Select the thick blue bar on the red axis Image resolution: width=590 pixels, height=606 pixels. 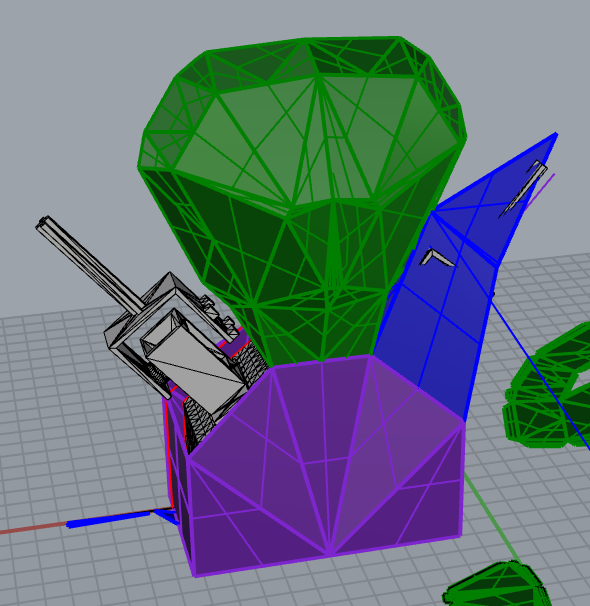tap(108, 519)
